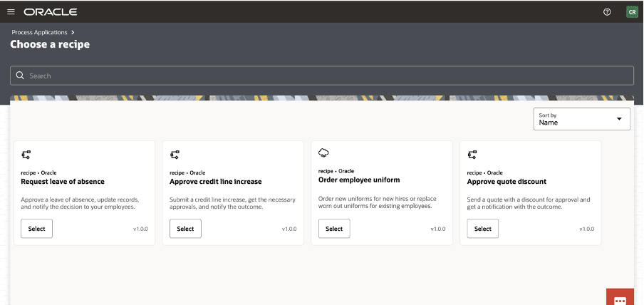Click the Approve credit line increase recipe icon
The width and height of the screenshot is (644, 305).
(175, 154)
